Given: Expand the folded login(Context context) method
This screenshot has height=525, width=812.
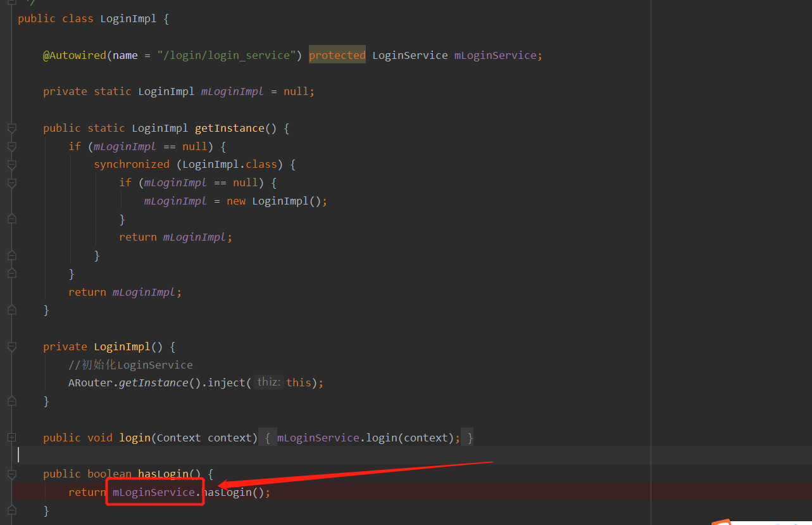Looking at the screenshot, I should coord(11,438).
